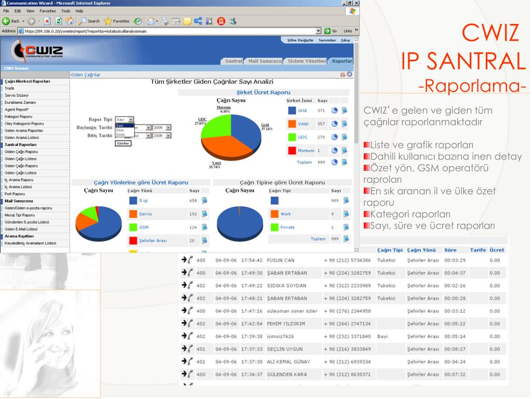Click the Ücret column header in call list
The image size is (532, 399).
(x=497, y=250)
